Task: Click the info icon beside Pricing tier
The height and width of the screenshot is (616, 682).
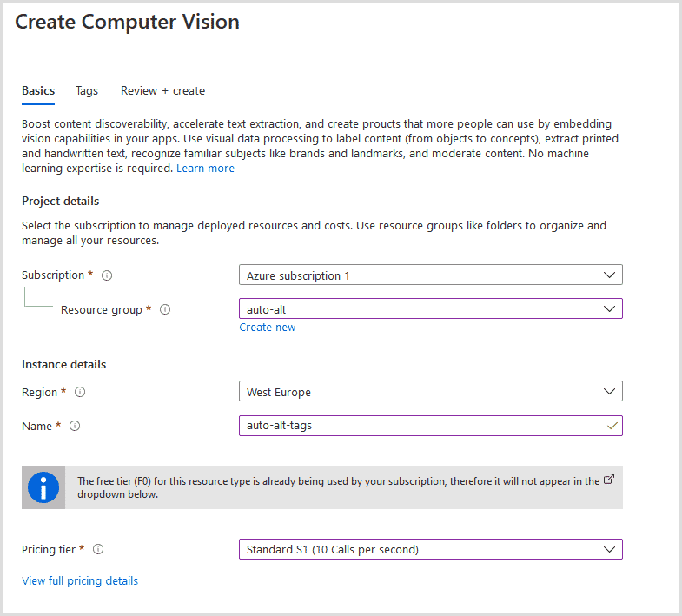Action: [x=98, y=549]
